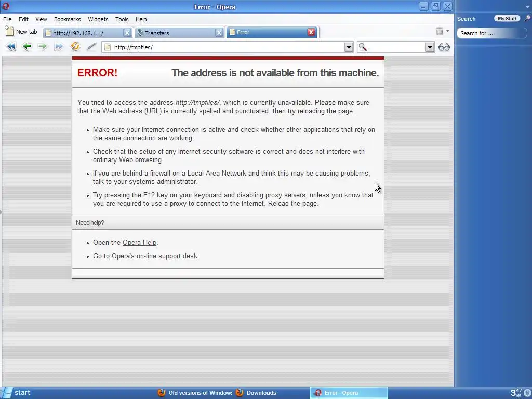Open the Widgets menu

(x=98, y=19)
